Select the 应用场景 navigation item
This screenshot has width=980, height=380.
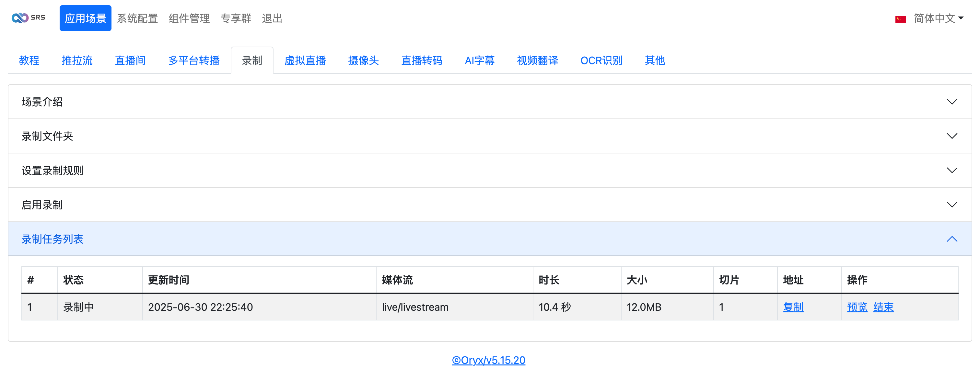coord(85,18)
